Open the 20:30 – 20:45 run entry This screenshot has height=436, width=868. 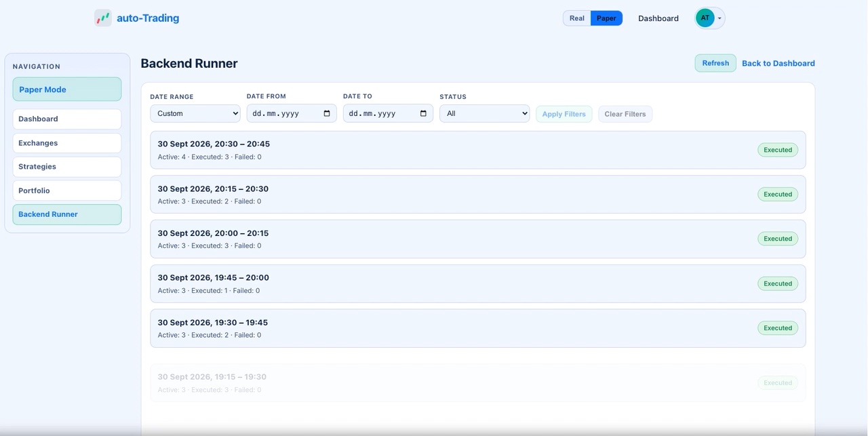pos(478,150)
